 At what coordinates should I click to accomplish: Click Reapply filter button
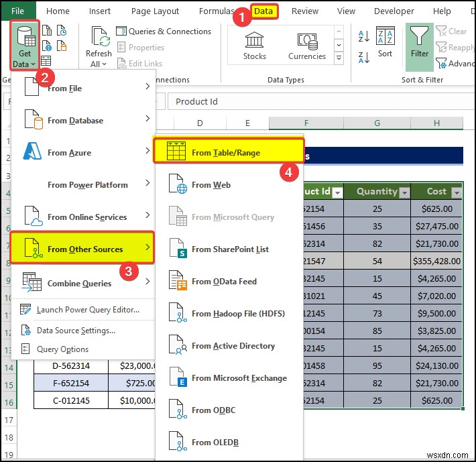point(455,48)
